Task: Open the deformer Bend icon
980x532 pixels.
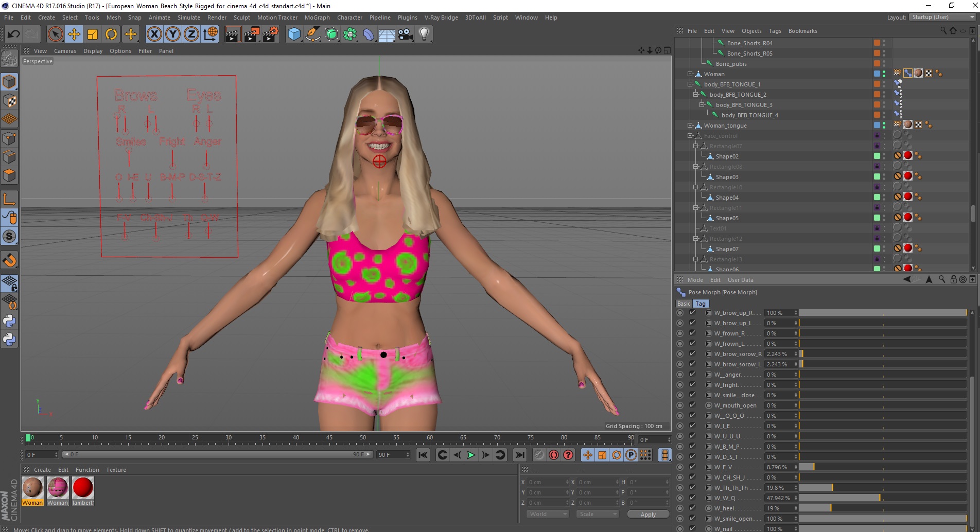Action: pos(369,34)
